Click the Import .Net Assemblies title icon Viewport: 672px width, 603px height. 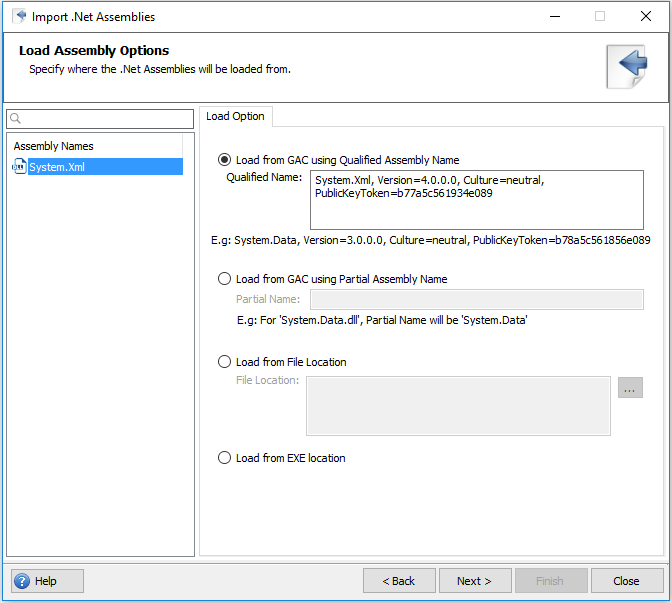pos(19,16)
